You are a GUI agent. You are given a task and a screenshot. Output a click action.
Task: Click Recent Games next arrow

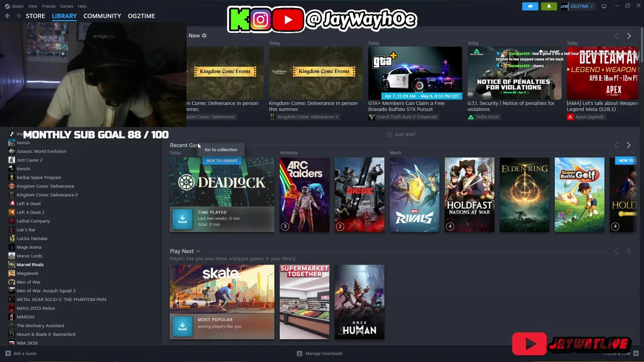pyautogui.click(x=628, y=145)
